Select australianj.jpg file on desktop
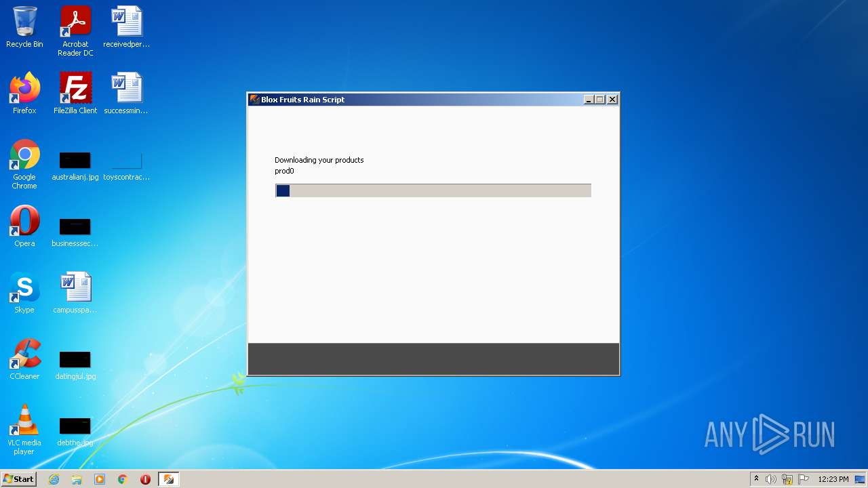The image size is (868, 488). (75, 166)
